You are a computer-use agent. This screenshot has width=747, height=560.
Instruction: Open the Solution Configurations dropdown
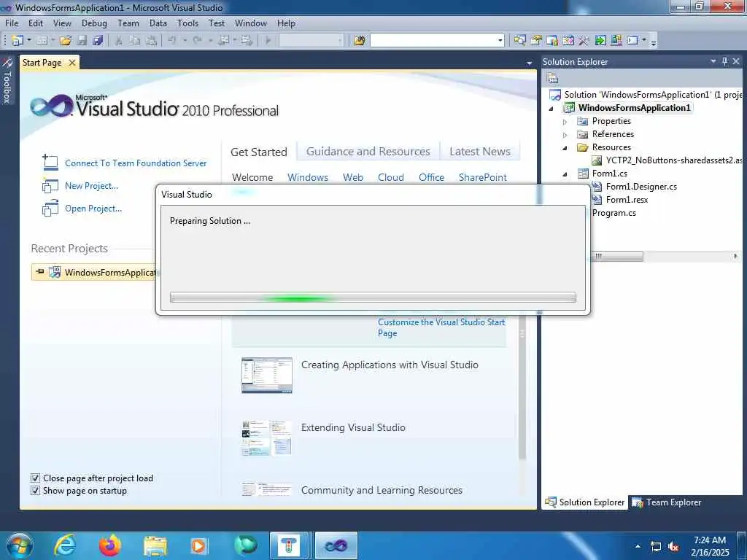[x=340, y=41]
